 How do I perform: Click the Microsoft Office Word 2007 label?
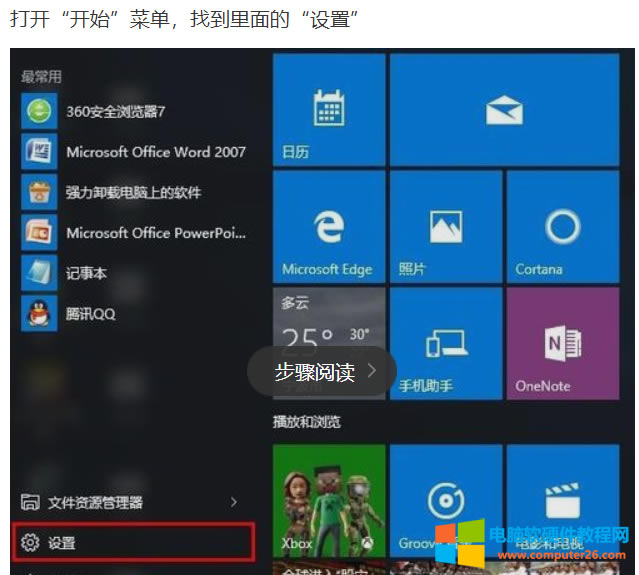pos(156,152)
